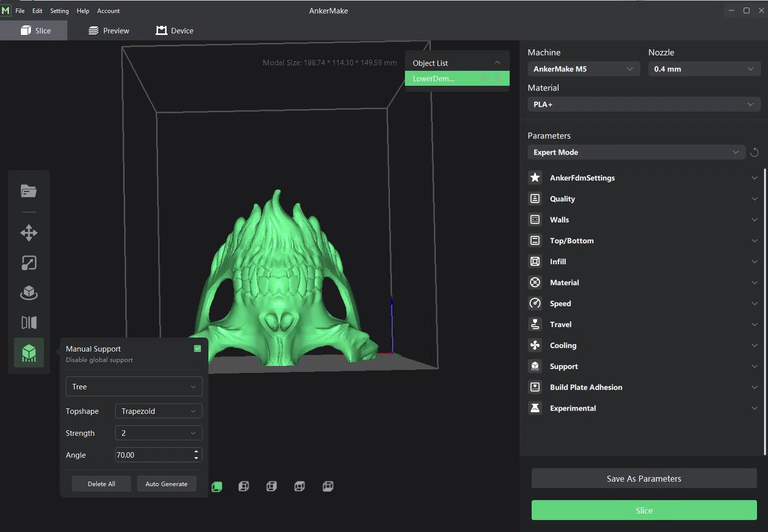This screenshot has width=768, height=532.
Task: Click the Save As Parameters button
Action: coord(644,478)
